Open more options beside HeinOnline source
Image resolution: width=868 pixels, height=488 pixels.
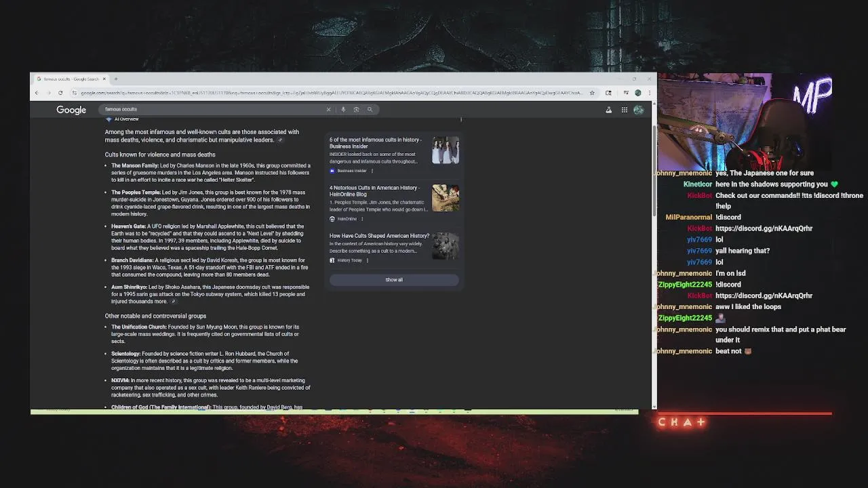[x=362, y=219]
